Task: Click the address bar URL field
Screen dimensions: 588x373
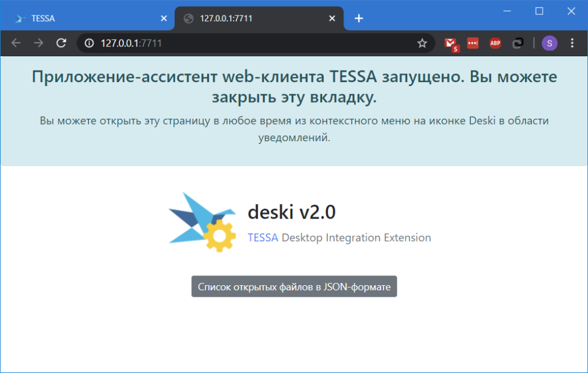Action: (255, 43)
